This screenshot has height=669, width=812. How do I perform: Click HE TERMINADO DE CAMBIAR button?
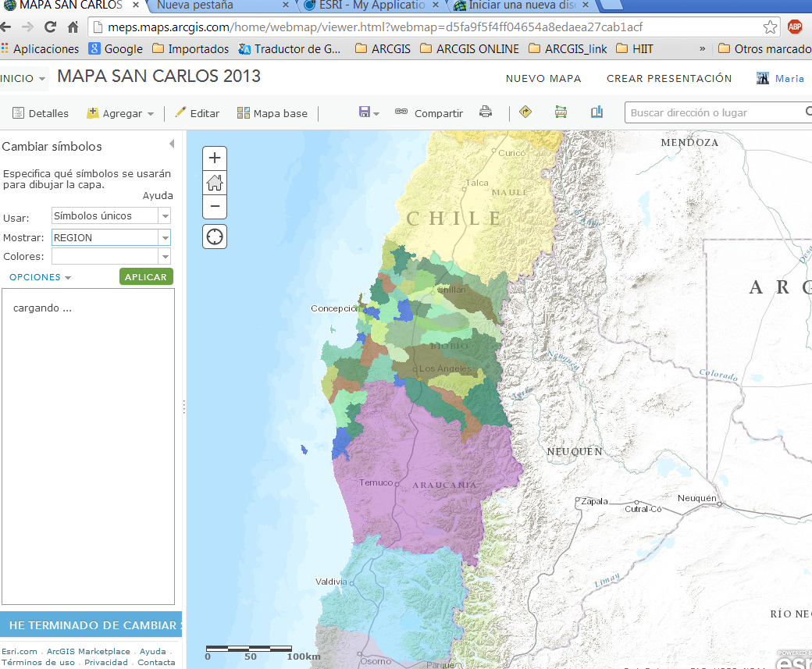[91, 625]
